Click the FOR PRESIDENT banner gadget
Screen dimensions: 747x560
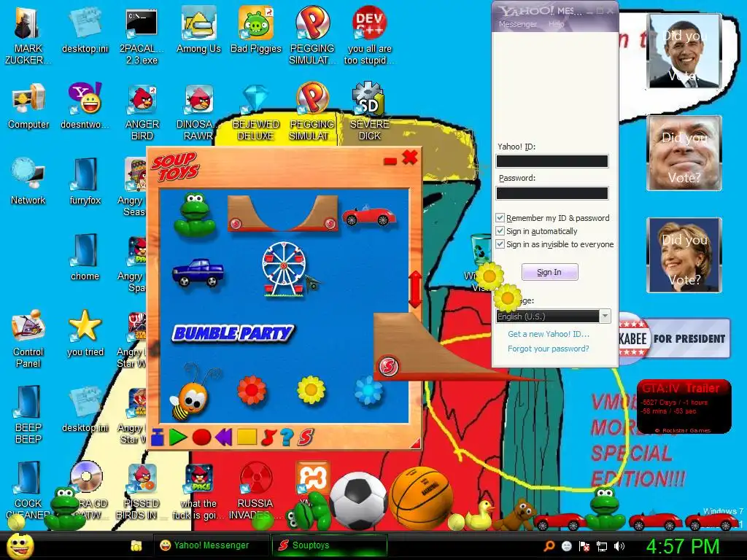pos(675,338)
